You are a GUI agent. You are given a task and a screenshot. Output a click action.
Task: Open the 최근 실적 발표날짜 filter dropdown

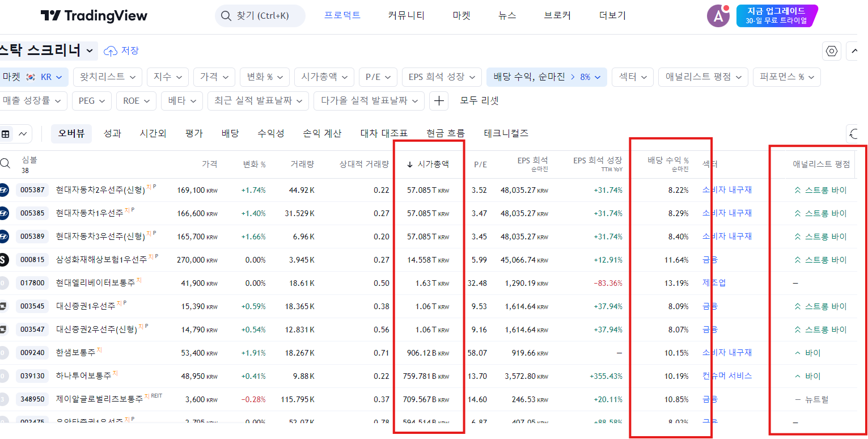[x=258, y=101]
